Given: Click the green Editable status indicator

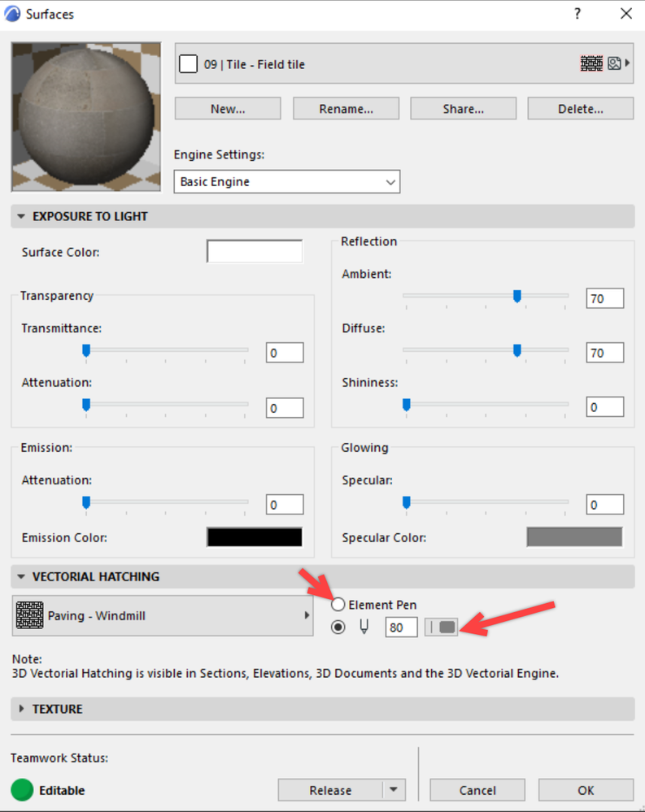Looking at the screenshot, I should coord(22,790).
